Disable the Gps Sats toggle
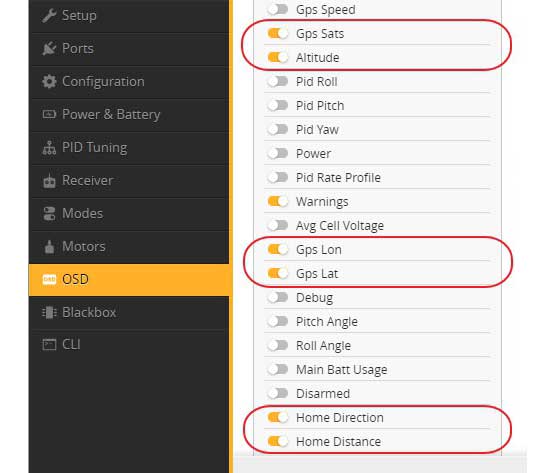This screenshot has width=557, height=473. pos(277,33)
